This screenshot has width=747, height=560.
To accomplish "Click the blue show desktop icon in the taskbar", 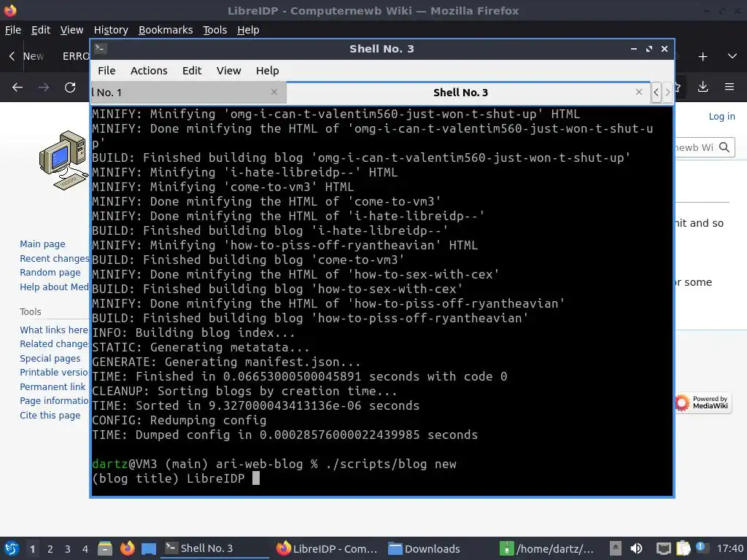I will tap(149, 549).
